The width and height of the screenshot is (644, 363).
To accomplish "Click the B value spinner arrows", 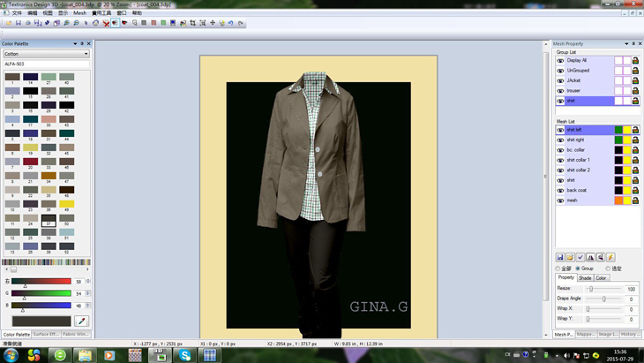I will 88,306.
